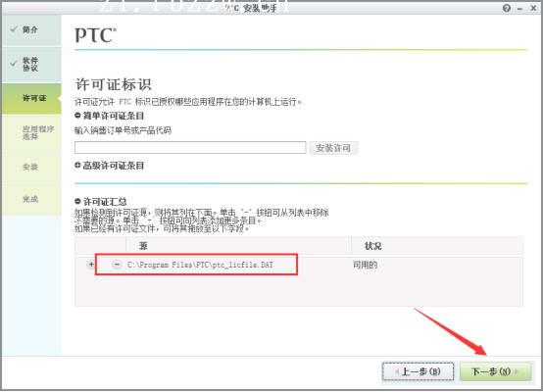The width and height of the screenshot is (543, 392).
Task: Collapse the 许可证汇总 section
Action: [77, 201]
